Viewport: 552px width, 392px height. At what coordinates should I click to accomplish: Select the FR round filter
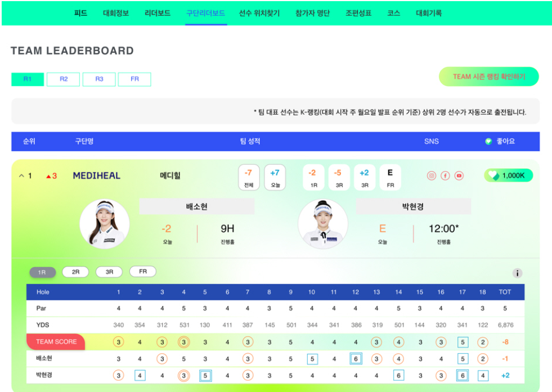[134, 79]
